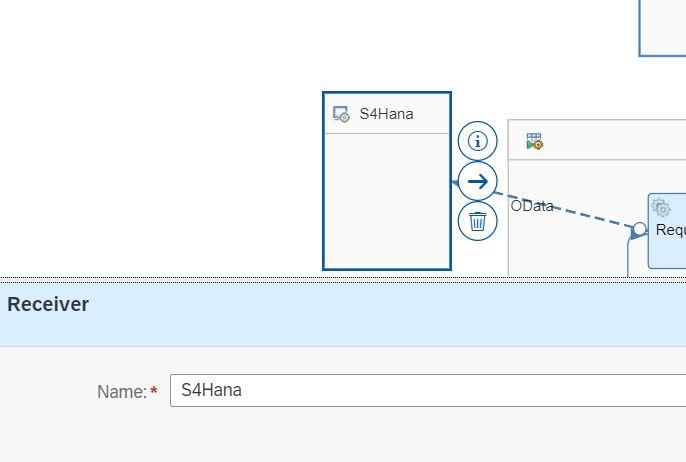Image resolution: width=686 pixels, height=462 pixels.
Task: Click the small circle connector on Request step
Action: click(x=640, y=228)
